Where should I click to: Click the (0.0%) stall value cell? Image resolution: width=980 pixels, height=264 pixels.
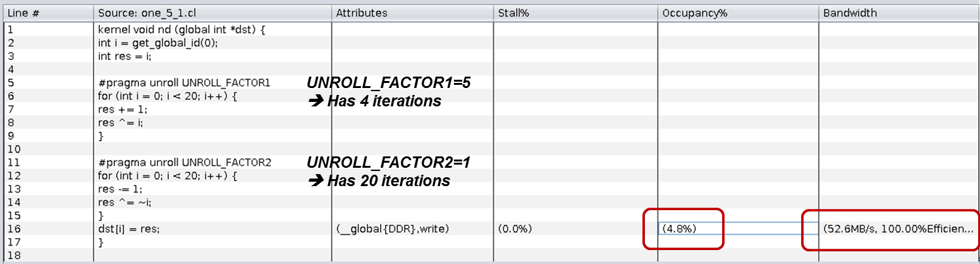[x=515, y=229]
